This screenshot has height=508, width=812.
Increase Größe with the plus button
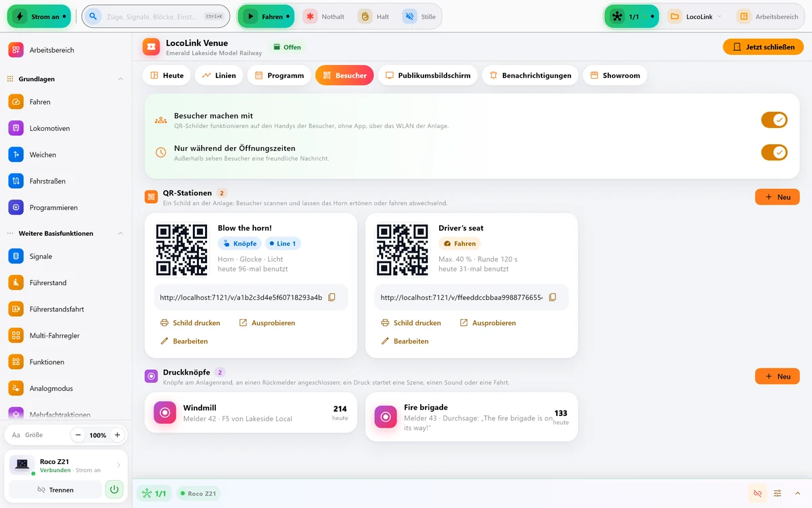click(x=117, y=435)
